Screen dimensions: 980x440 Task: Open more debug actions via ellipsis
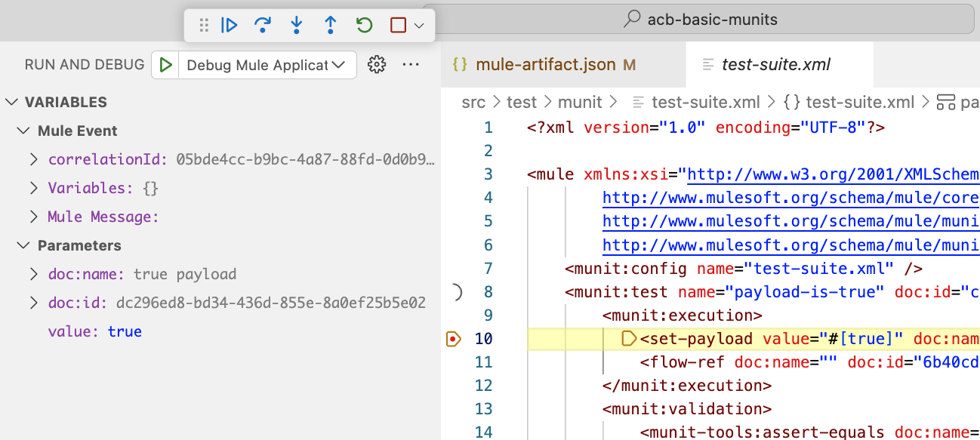pos(411,65)
